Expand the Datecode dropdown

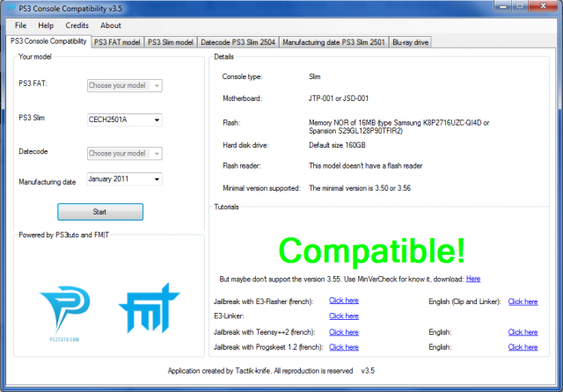tap(125, 153)
